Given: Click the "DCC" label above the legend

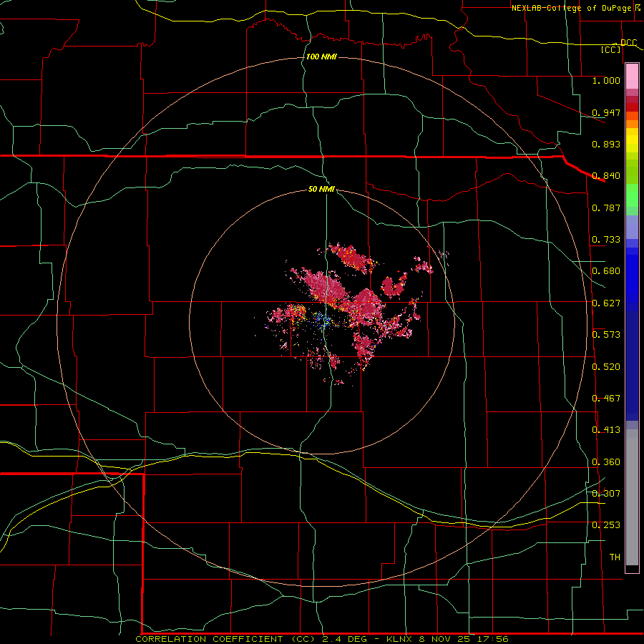Looking at the screenshot, I should [x=628, y=43].
